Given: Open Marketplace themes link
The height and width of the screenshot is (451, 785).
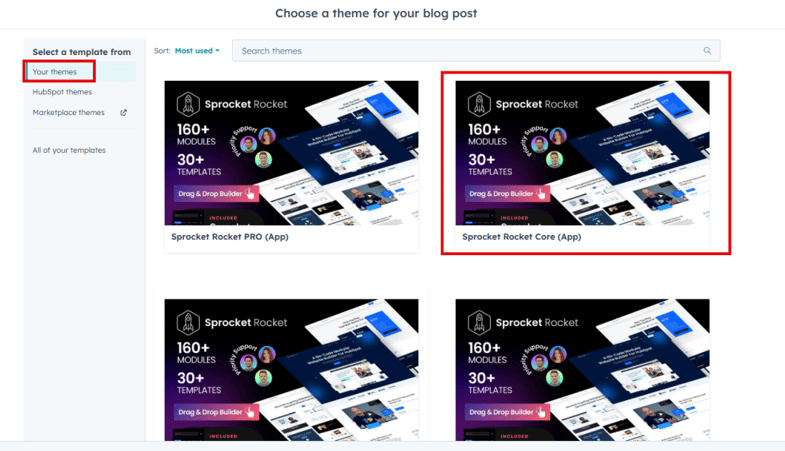Looking at the screenshot, I should coord(69,113).
